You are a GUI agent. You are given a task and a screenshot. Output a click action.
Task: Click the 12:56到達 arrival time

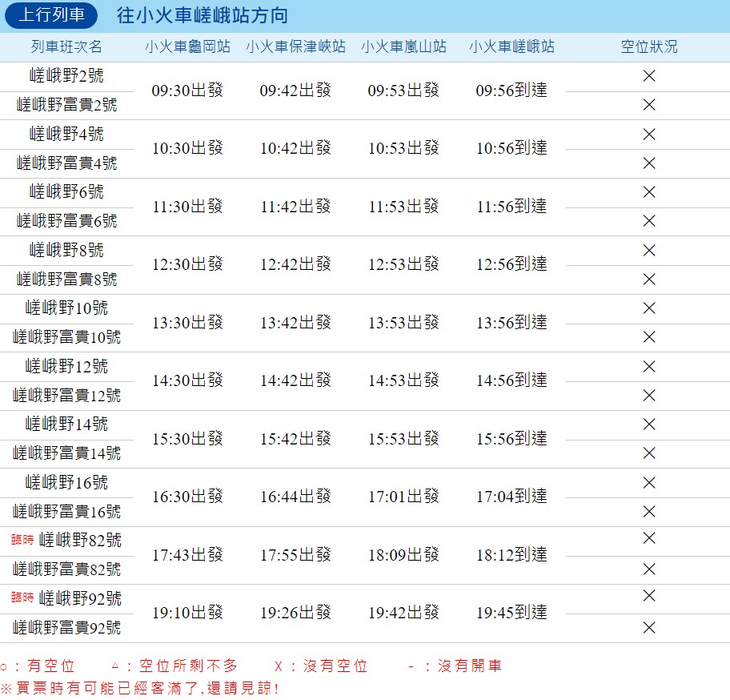coord(511,264)
